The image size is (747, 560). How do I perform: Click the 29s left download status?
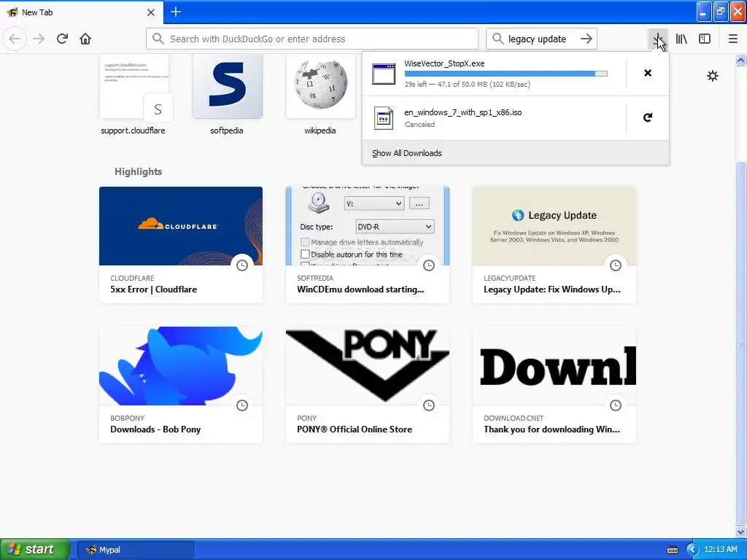click(x=468, y=85)
